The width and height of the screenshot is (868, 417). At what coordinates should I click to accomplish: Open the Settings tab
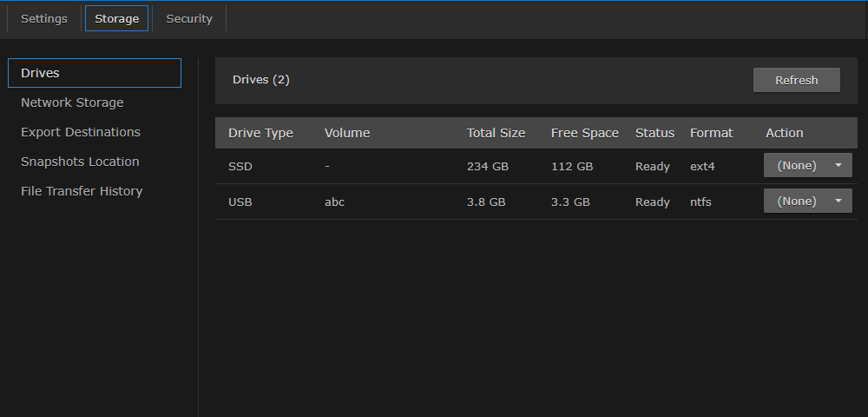(44, 19)
